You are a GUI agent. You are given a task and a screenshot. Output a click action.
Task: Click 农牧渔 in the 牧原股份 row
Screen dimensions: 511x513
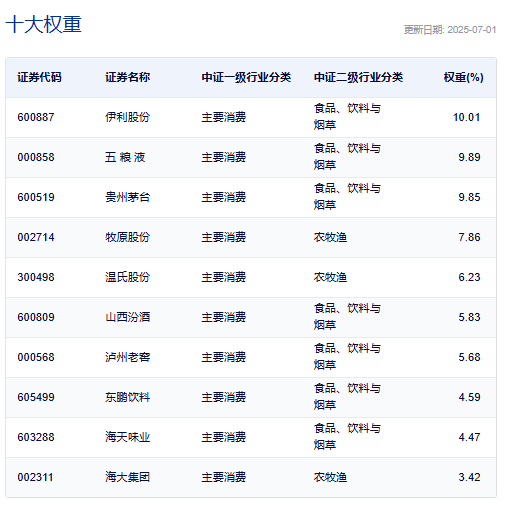click(330, 237)
